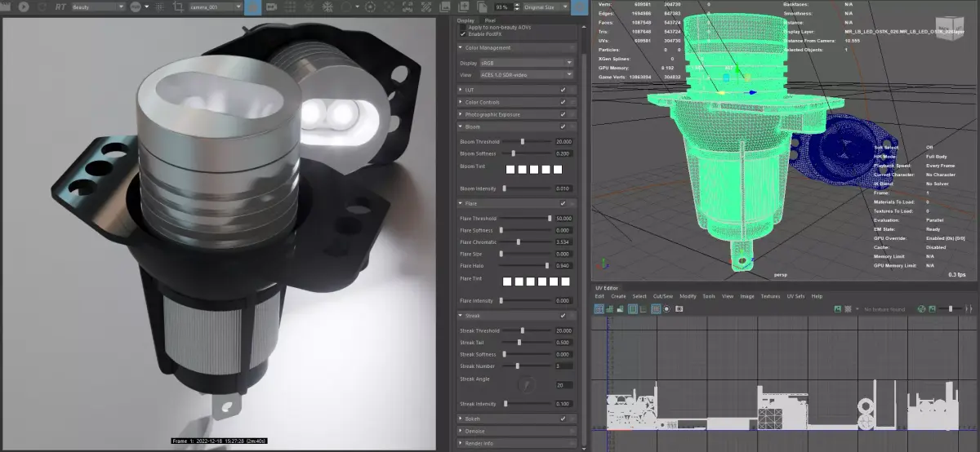Open the camera_001 camera dropdown

pyautogui.click(x=215, y=7)
